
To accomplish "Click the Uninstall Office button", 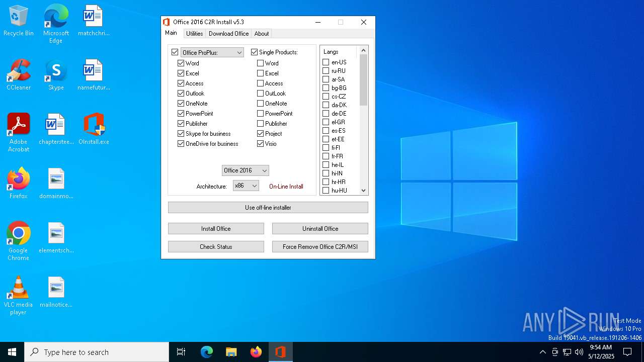I will pos(320,229).
